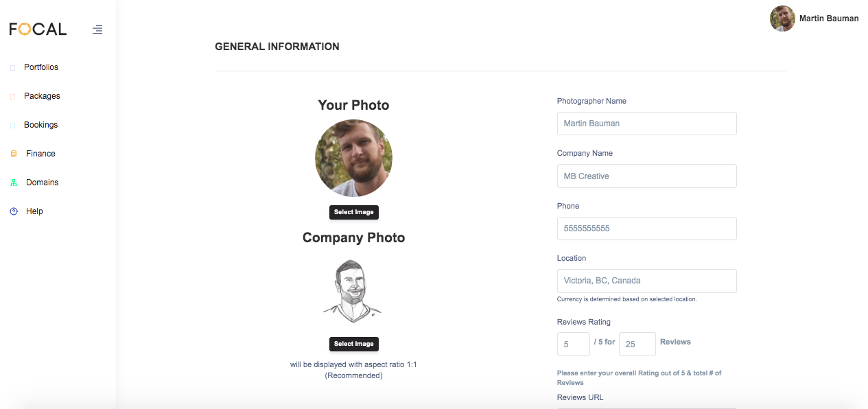Select Image for Company Photo
The height and width of the screenshot is (409, 868).
pos(353,344)
